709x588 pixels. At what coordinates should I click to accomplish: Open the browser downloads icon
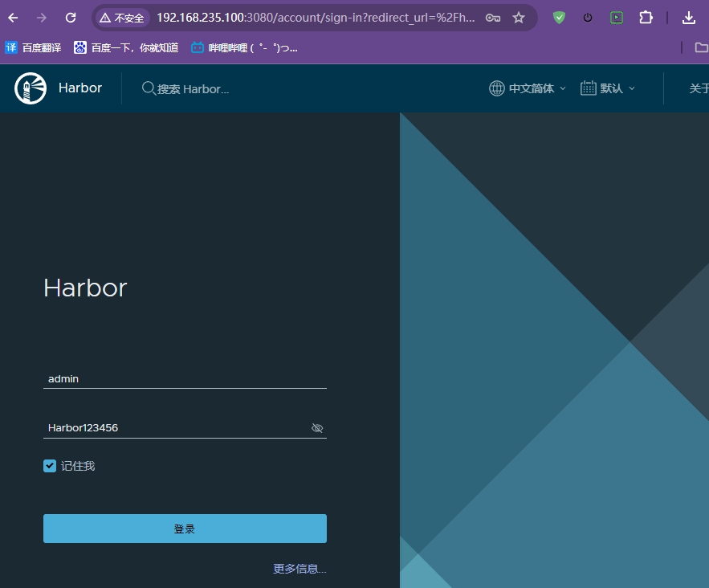688,18
